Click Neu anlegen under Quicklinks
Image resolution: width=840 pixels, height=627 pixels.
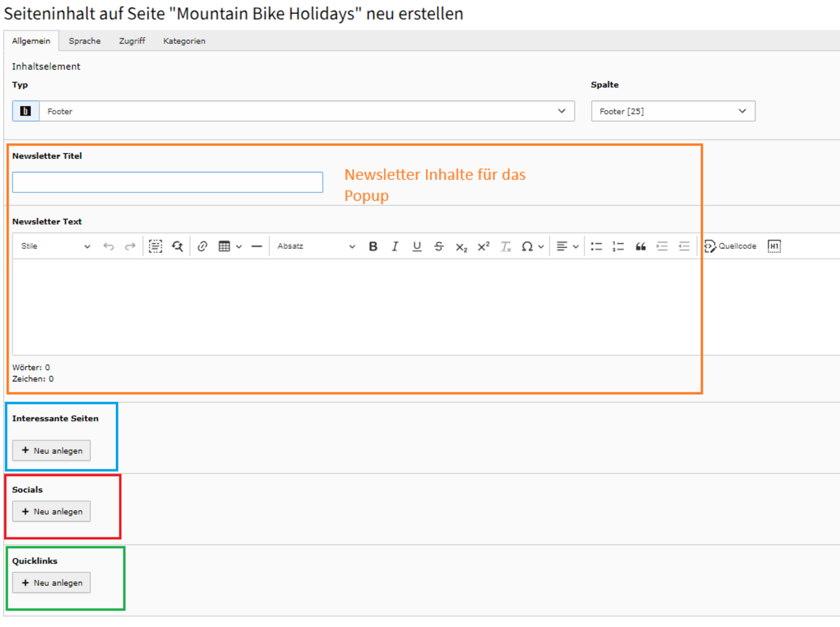pyautogui.click(x=52, y=583)
